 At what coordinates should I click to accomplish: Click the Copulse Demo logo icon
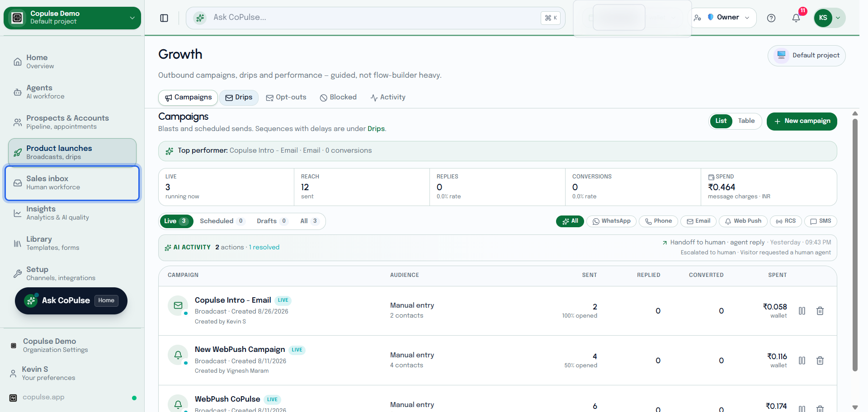(17, 18)
